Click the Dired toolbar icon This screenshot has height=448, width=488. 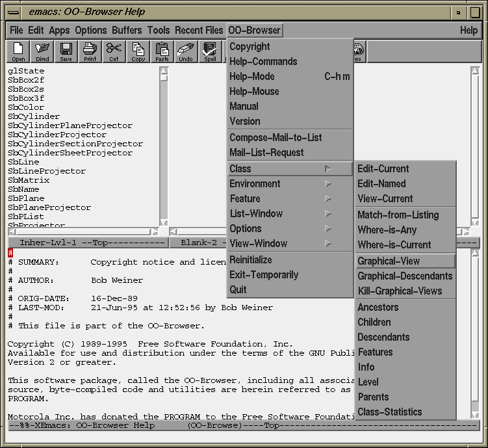point(42,51)
